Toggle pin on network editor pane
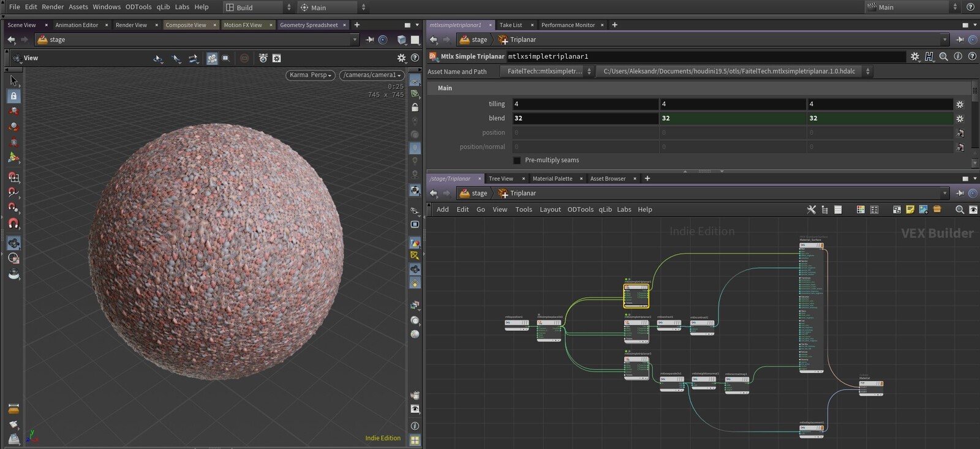The height and width of the screenshot is (449, 980). pos(960,193)
